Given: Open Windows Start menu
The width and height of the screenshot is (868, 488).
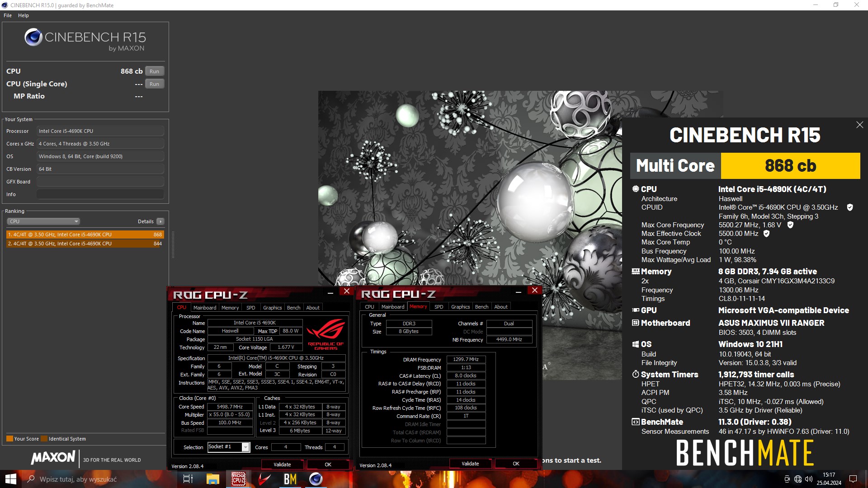Looking at the screenshot, I should pos(11,479).
